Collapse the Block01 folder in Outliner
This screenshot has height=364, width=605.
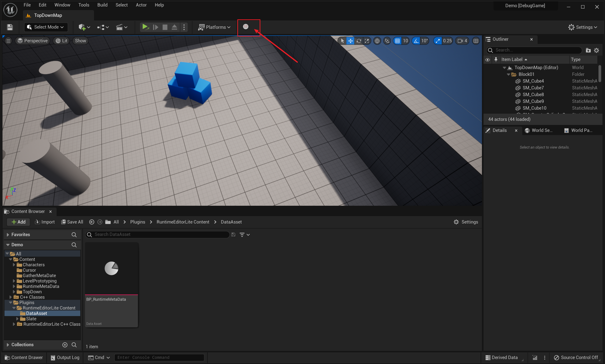(508, 74)
